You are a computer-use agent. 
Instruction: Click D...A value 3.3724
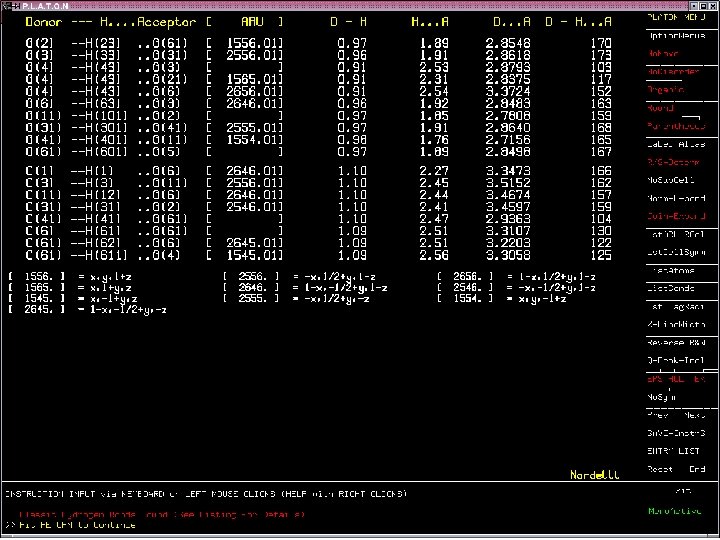508,91
